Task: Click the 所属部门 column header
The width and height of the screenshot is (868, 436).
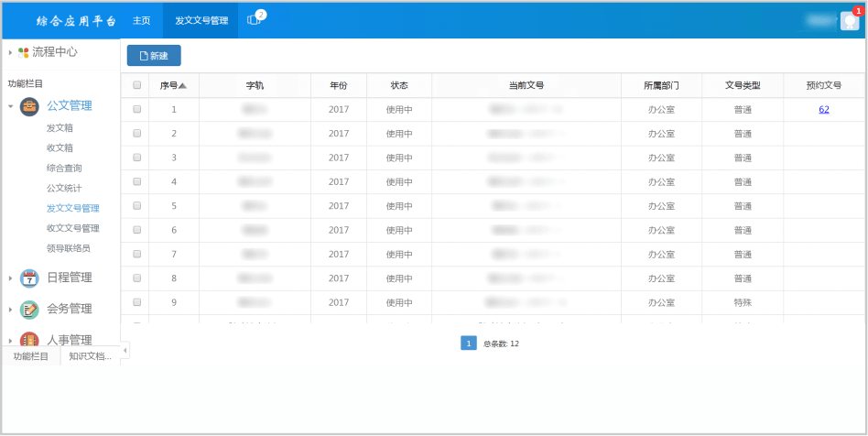Action: tap(661, 86)
